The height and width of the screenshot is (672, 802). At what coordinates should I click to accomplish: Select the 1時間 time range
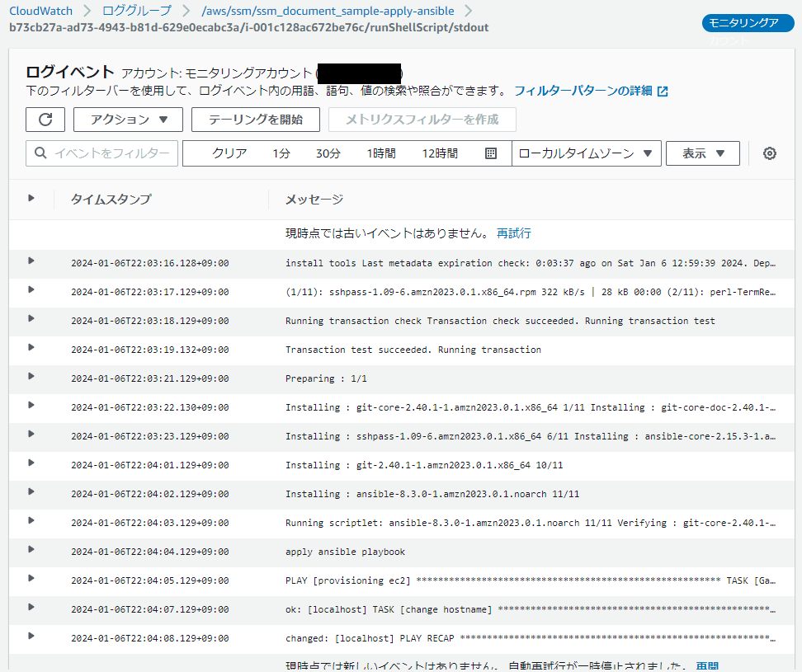click(381, 153)
